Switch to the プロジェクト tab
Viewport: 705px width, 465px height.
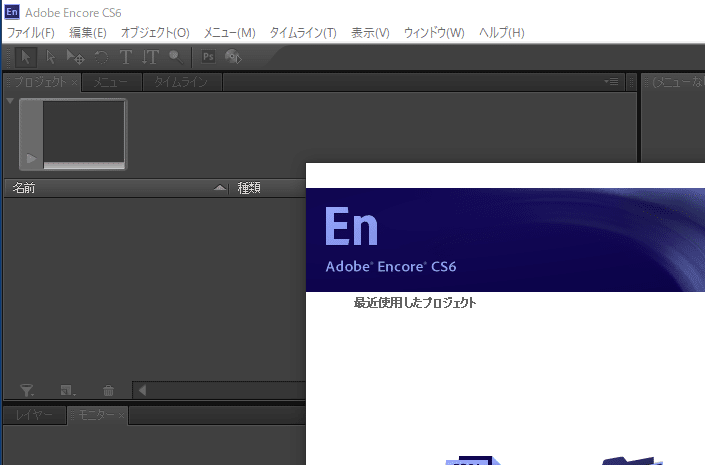[x=40, y=82]
